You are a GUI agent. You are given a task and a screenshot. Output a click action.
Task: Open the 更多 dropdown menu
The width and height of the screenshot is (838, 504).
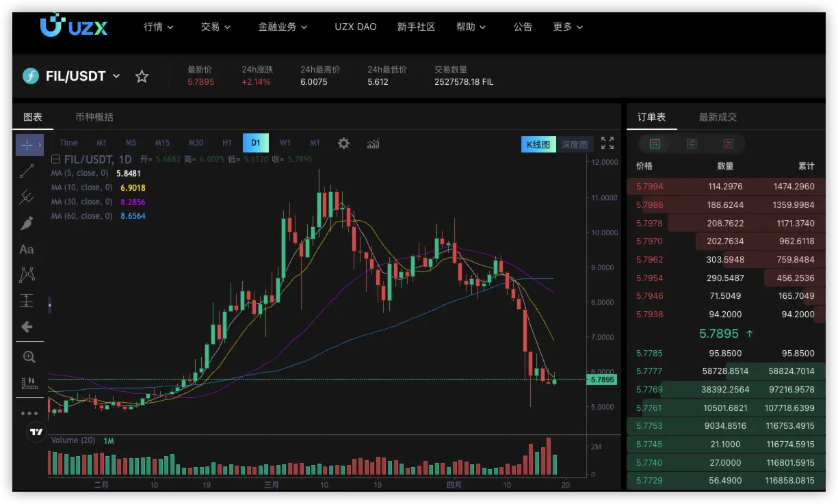(x=568, y=27)
